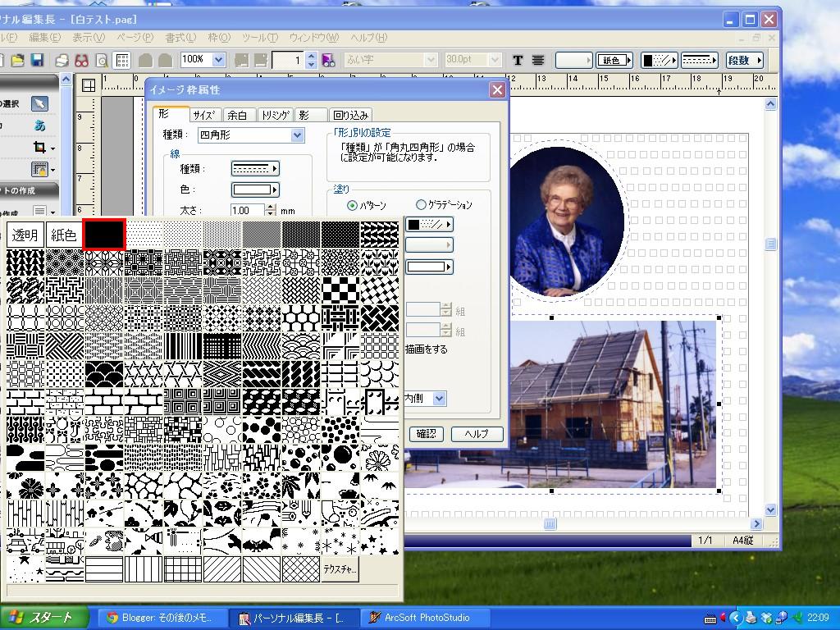This screenshot has height=630, width=840.
Task: Click the page number field in the toolbar
Action: click(288, 60)
